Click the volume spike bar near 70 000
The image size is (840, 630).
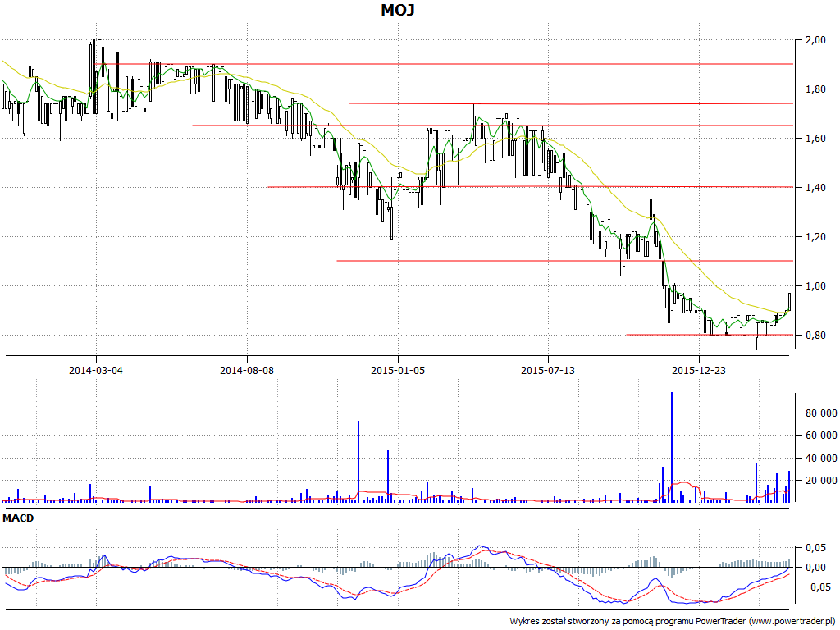pos(358,462)
